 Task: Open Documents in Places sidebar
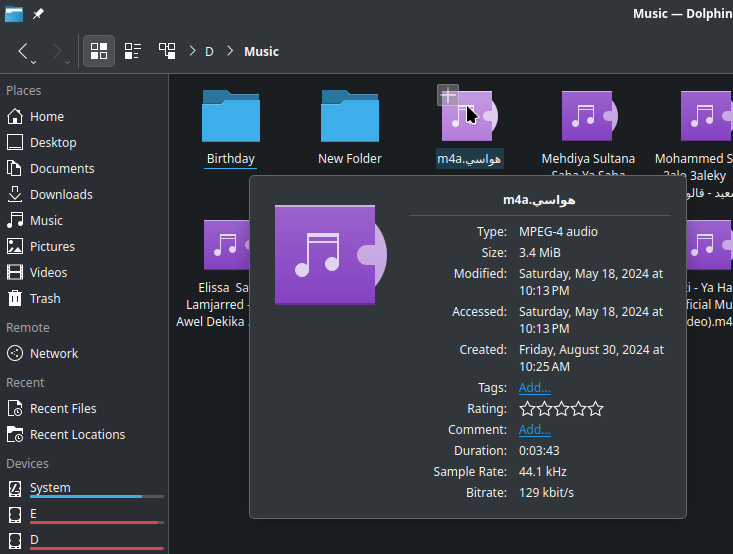click(x=84, y=168)
